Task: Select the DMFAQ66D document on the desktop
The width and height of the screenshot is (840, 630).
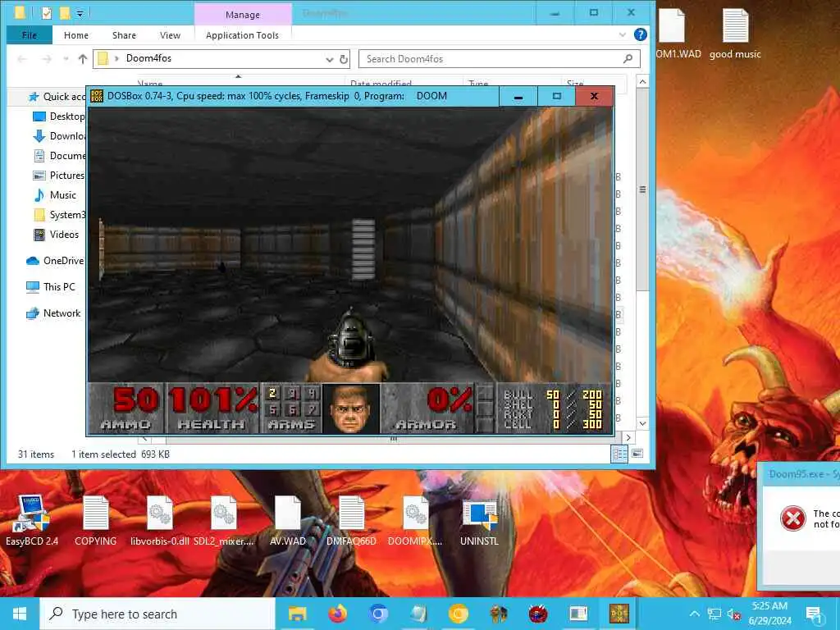Action: click(x=351, y=519)
